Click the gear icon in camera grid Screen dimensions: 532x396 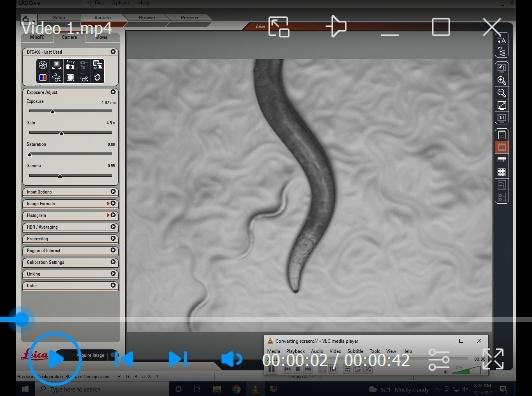(97, 78)
